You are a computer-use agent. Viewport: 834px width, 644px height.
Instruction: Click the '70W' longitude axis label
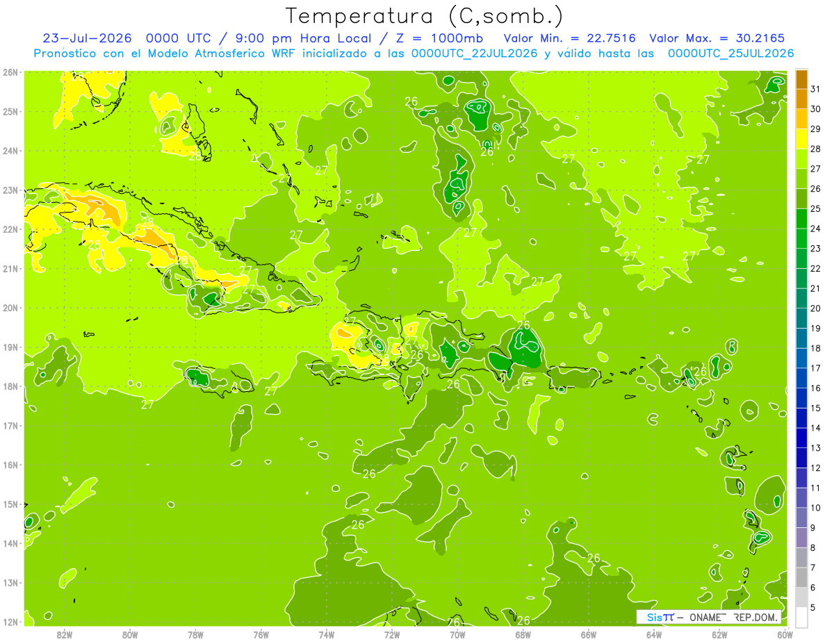click(457, 634)
